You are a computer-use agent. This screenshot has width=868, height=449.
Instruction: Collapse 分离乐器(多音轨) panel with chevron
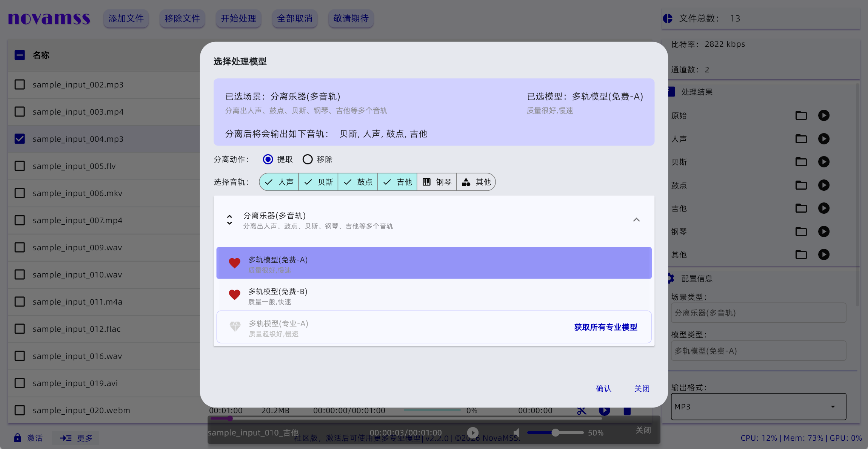tap(636, 220)
